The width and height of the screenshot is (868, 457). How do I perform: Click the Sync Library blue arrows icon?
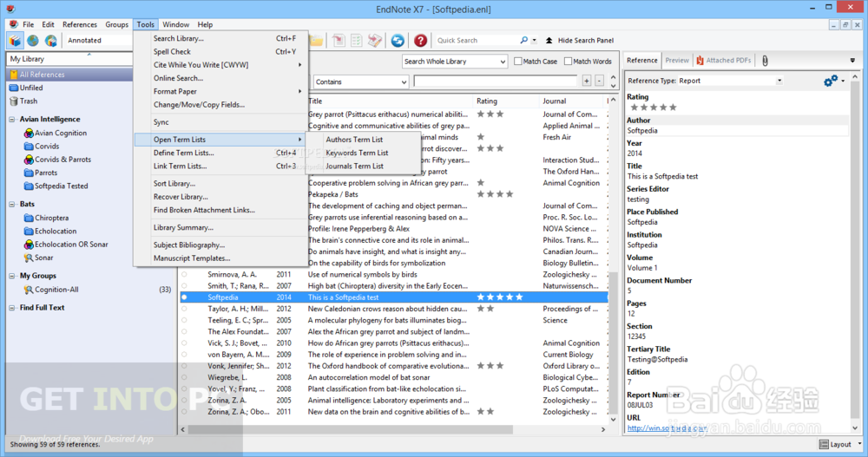tap(398, 41)
